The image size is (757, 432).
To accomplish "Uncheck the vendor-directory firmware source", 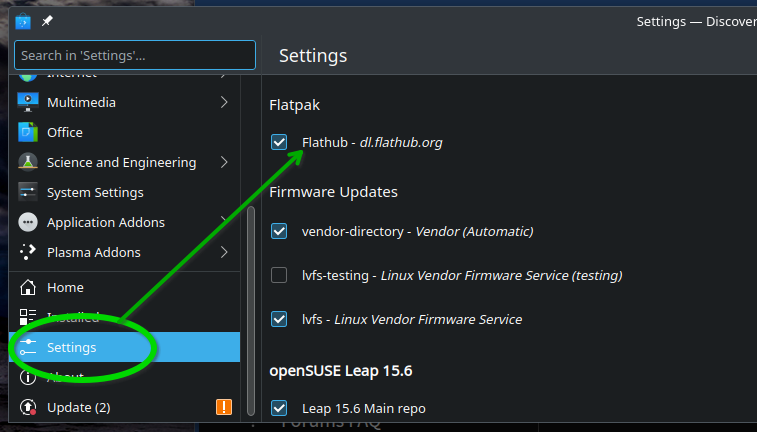I will [280, 231].
